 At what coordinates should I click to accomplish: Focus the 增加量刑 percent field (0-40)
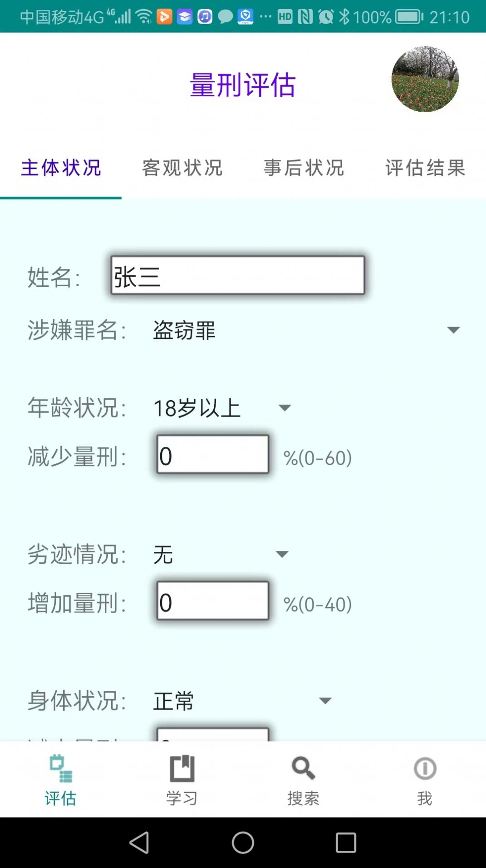213,601
